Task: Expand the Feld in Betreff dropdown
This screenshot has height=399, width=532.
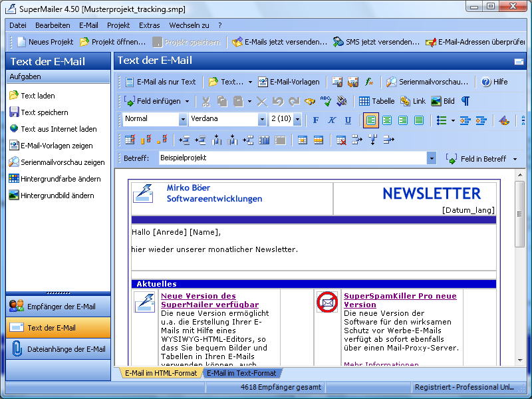Action: 515,159
